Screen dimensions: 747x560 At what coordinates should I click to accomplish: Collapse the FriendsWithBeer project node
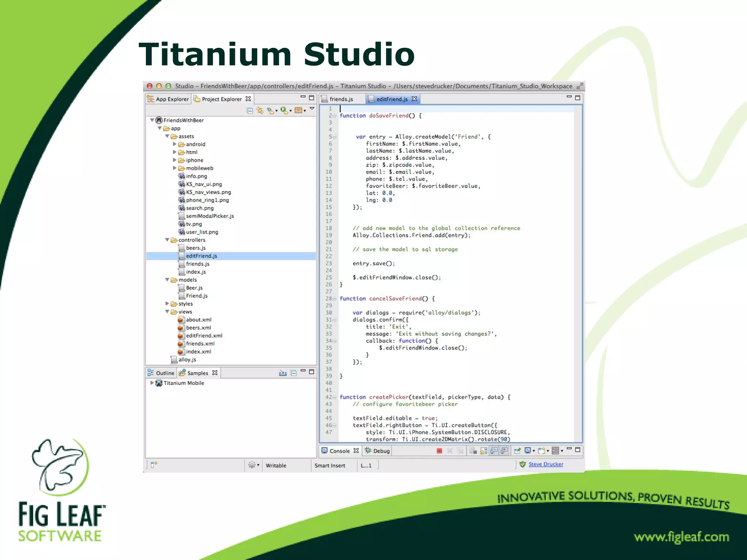tap(152, 120)
